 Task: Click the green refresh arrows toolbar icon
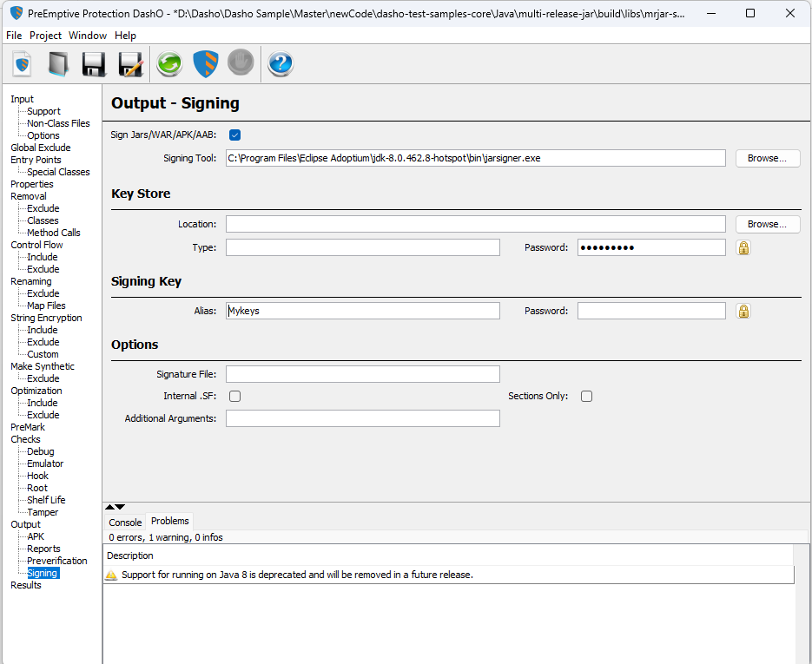[x=170, y=64]
